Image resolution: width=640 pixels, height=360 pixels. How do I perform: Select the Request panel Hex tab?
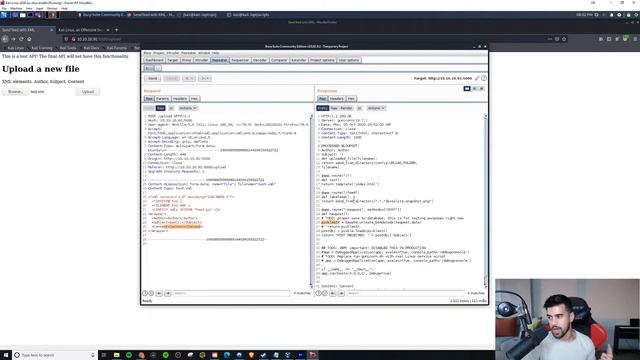tap(194, 99)
